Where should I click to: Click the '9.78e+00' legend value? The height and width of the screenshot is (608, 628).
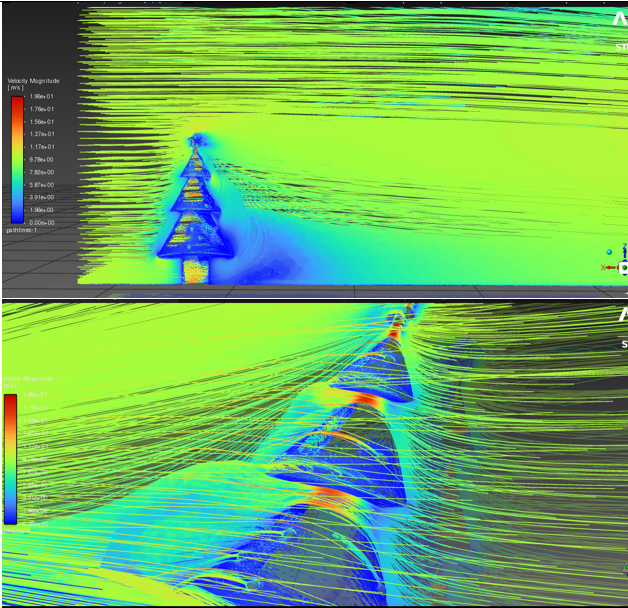tap(41, 159)
